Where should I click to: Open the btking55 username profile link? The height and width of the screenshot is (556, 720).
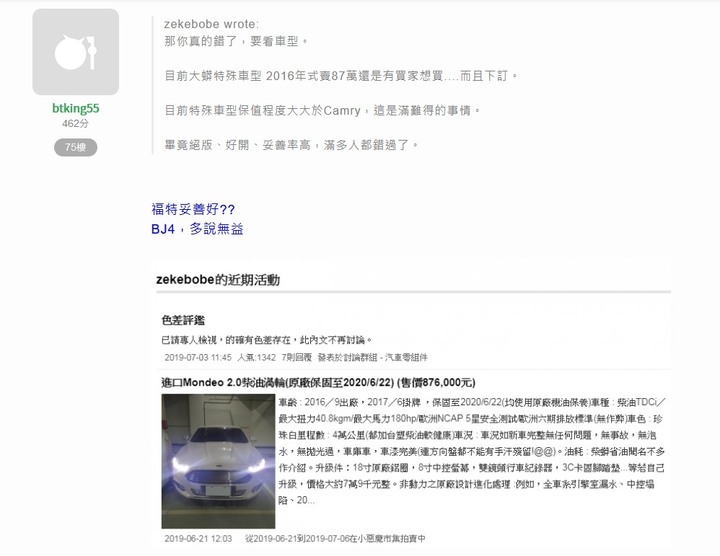pos(76,108)
